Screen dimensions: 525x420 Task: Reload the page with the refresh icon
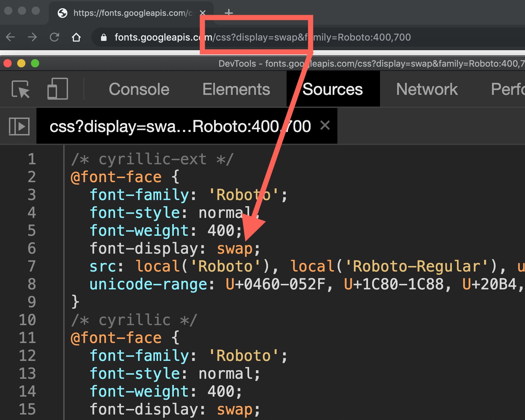54,37
